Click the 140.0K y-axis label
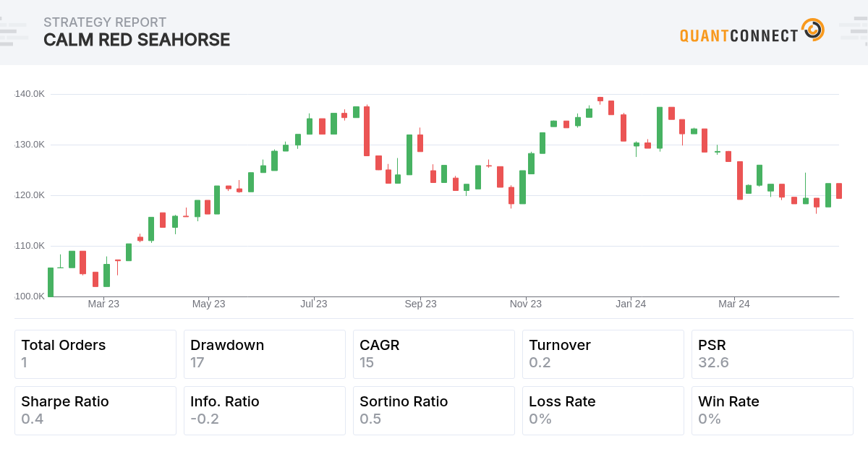Viewport: 868px width, 457px height. point(30,94)
